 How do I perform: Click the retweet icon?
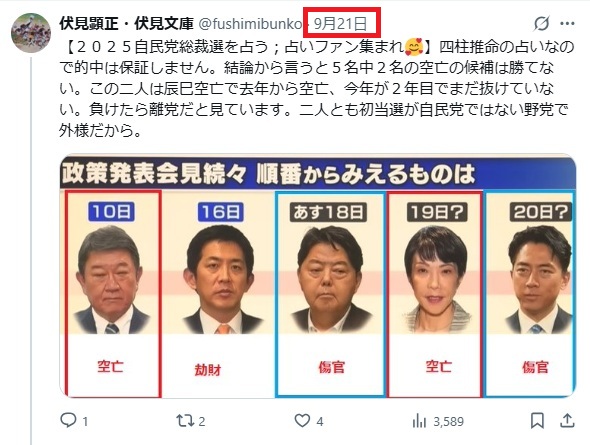[184, 421]
